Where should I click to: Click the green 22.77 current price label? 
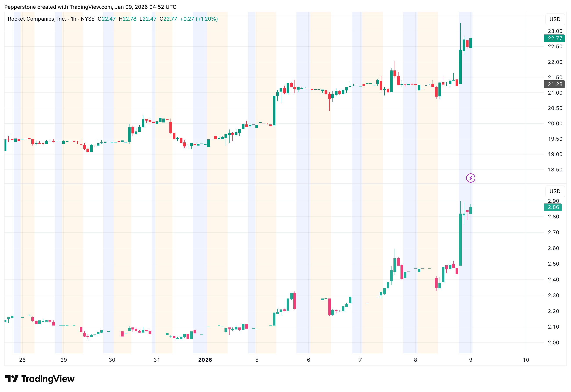tap(555, 38)
